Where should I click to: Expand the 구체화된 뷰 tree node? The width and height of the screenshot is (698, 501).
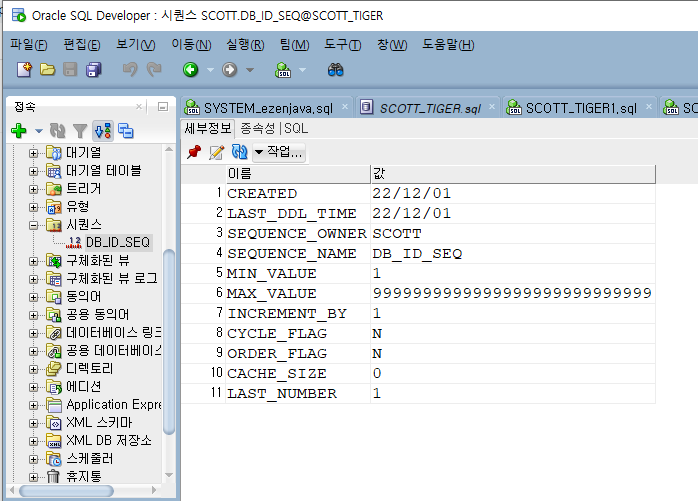(x=33, y=261)
